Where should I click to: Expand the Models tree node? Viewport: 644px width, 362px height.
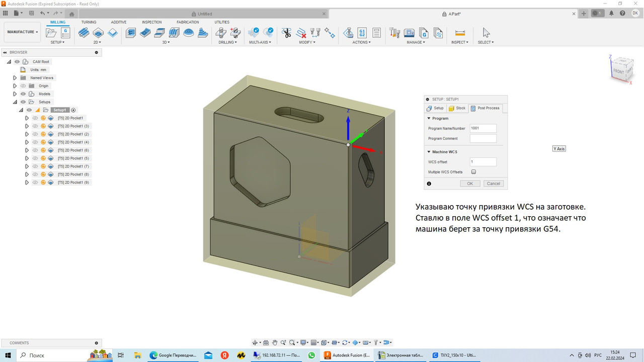coord(15,94)
